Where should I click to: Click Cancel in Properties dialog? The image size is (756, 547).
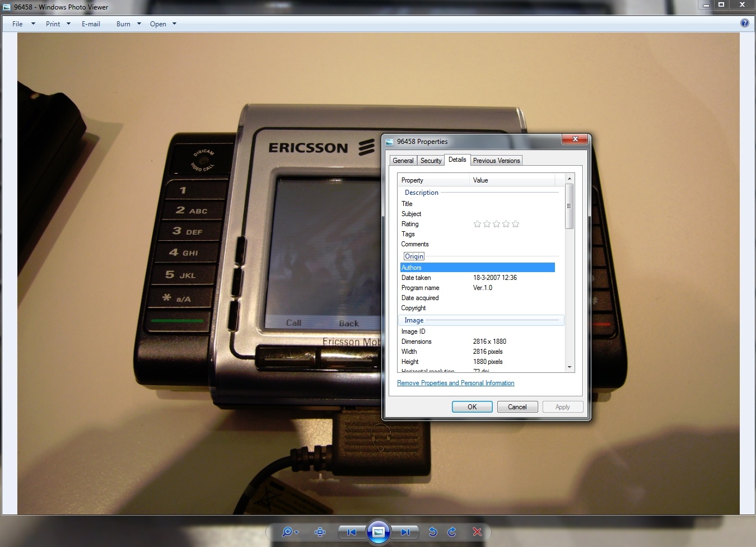(517, 407)
